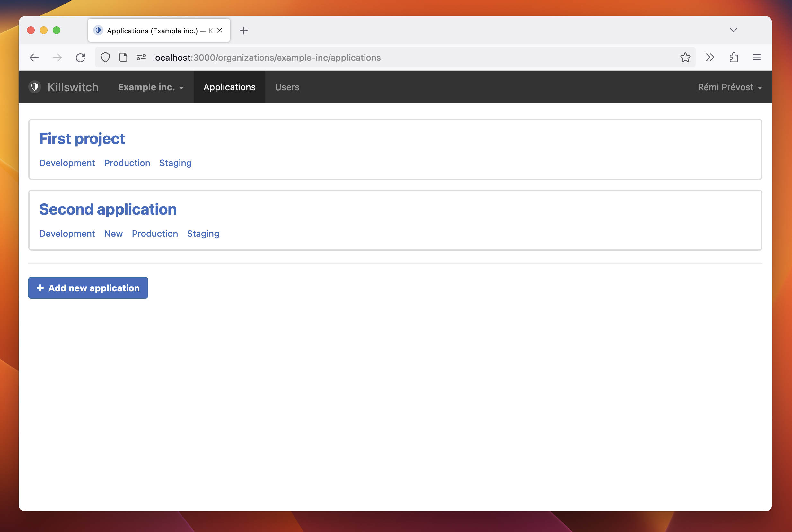Screen dimensions: 792x532
Task: Open Development environment of First project
Action: pos(67,163)
